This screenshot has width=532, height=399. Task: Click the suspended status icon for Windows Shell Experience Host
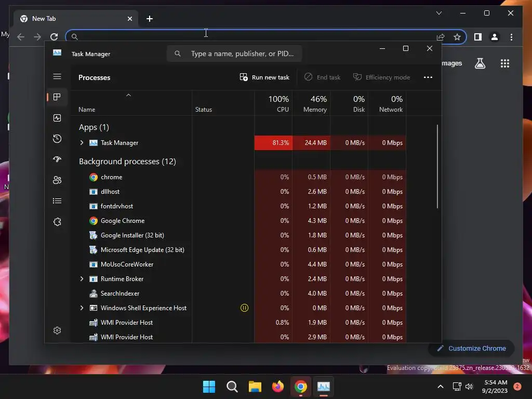point(244,308)
